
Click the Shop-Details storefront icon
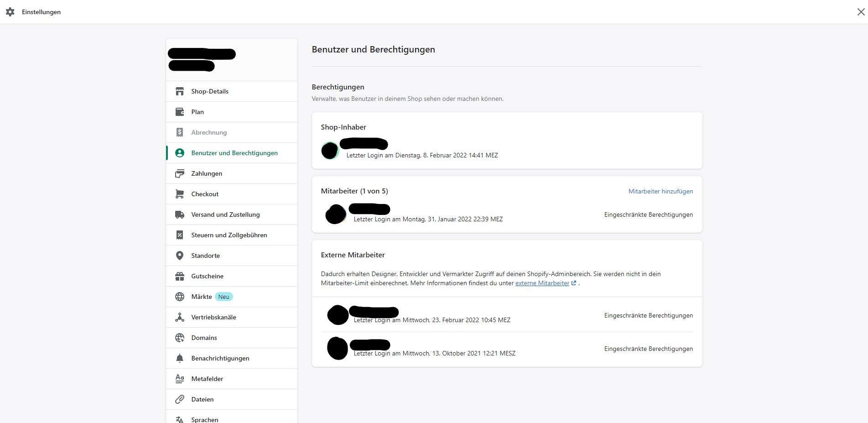[180, 91]
